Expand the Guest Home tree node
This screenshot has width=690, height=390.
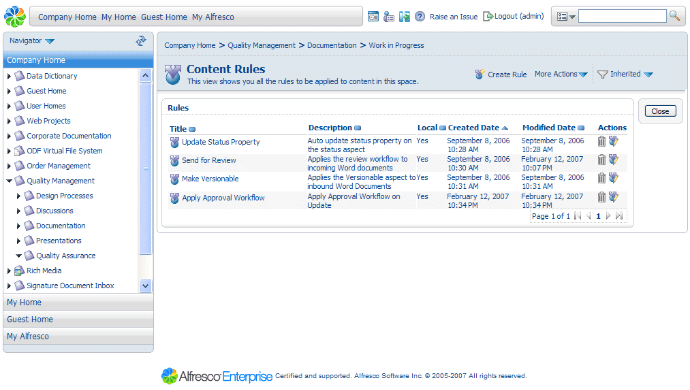[9, 91]
